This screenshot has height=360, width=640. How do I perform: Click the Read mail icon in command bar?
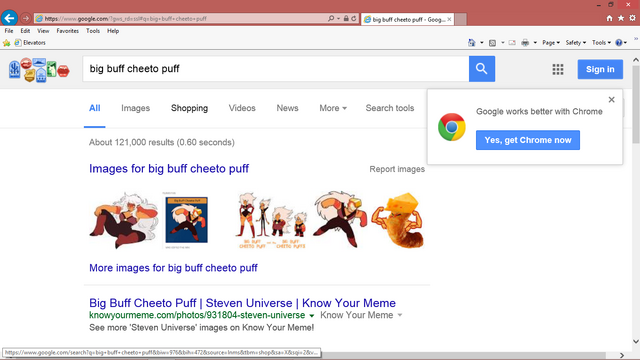tap(512, 42)
